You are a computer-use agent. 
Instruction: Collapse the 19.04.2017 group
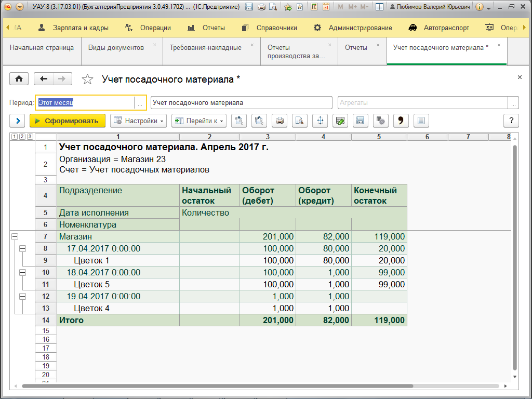pyautogui.click(x=22, y=296)
